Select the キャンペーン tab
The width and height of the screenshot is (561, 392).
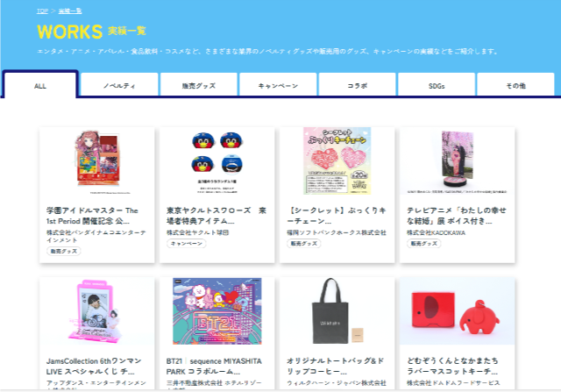tap(278, 85)
